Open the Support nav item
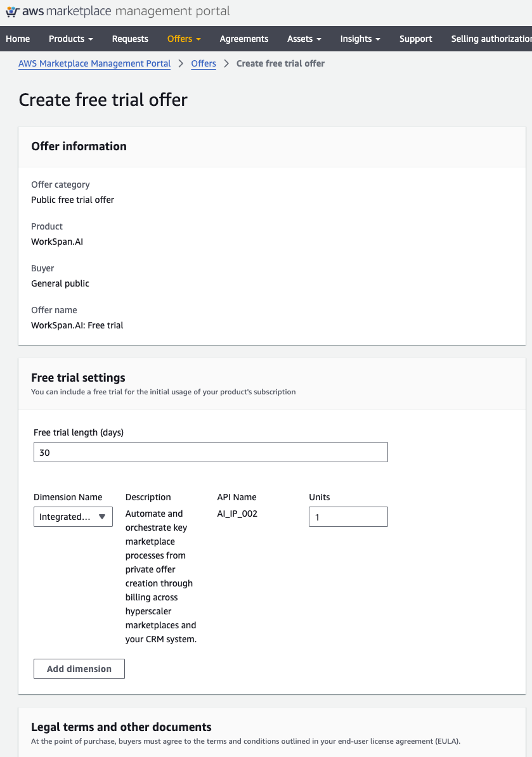 coord(416,39)
